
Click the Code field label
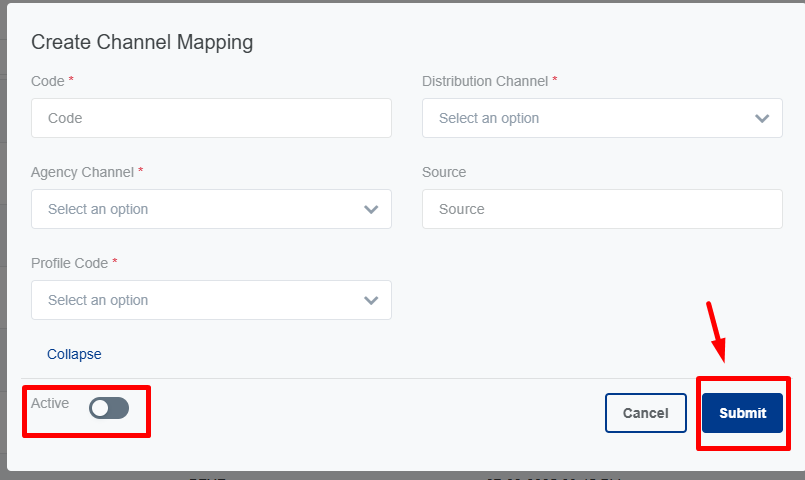coord(47,81)
